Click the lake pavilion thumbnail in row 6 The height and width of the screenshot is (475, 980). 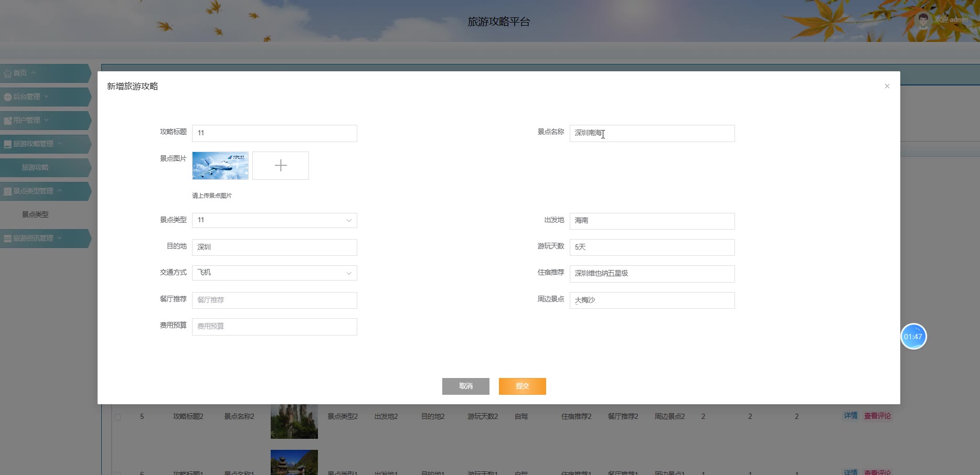click(294, 462)
